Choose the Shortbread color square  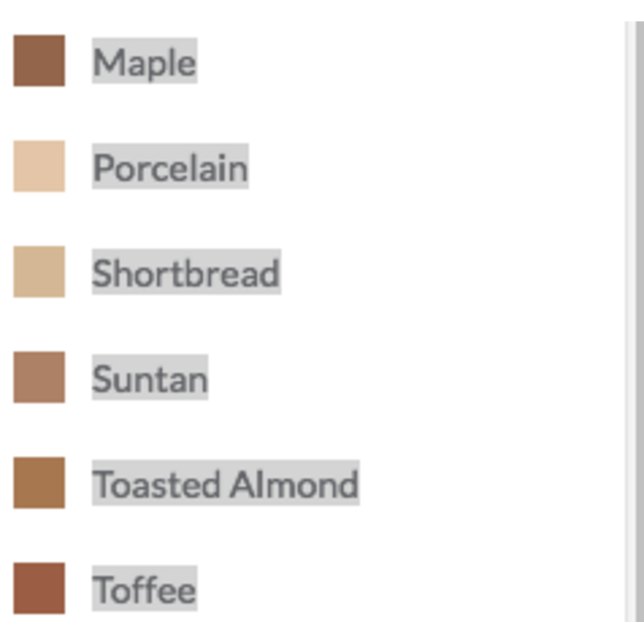pyautogui.click(x=39, y=272)
